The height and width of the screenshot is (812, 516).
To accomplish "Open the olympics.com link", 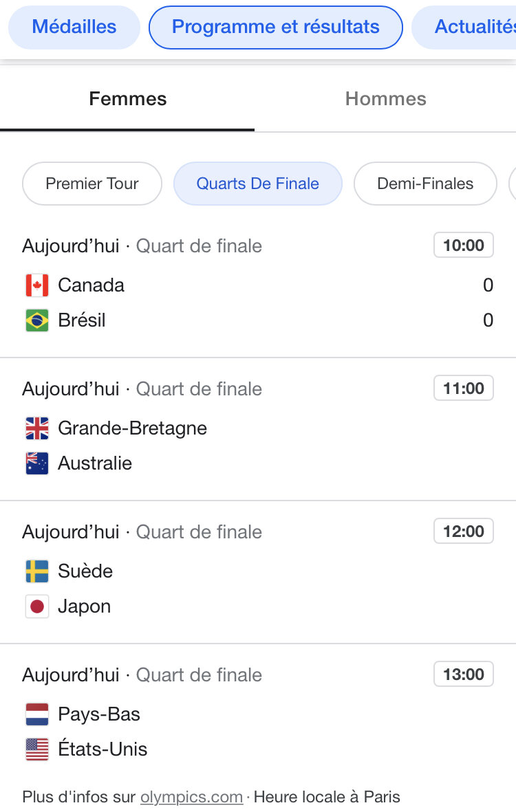I will tap(192, 797).
